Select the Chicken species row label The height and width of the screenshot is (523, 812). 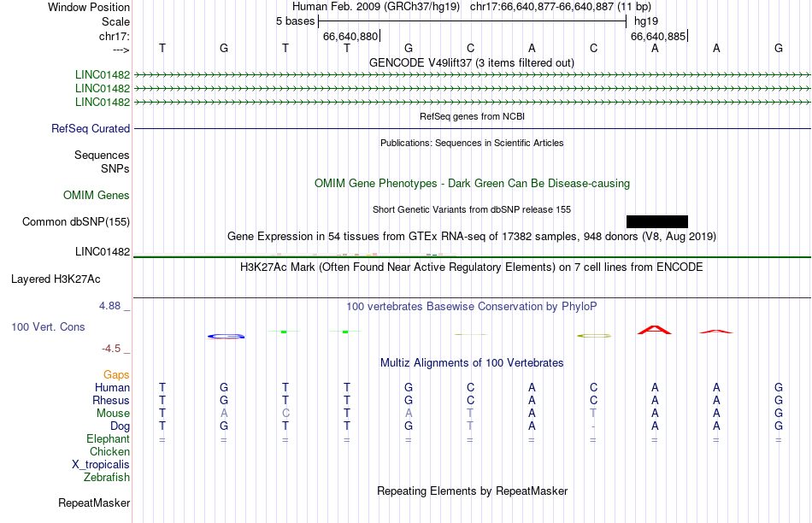click(x=109, y=451)
